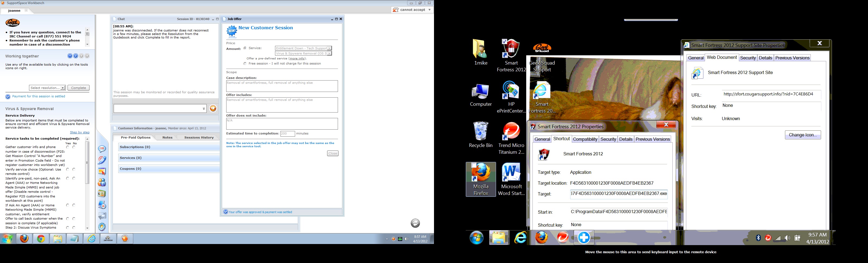Click the round refresh icon near the divider
Image resolution: width=868 pixels, height=263 pixels.
(415, 223)
